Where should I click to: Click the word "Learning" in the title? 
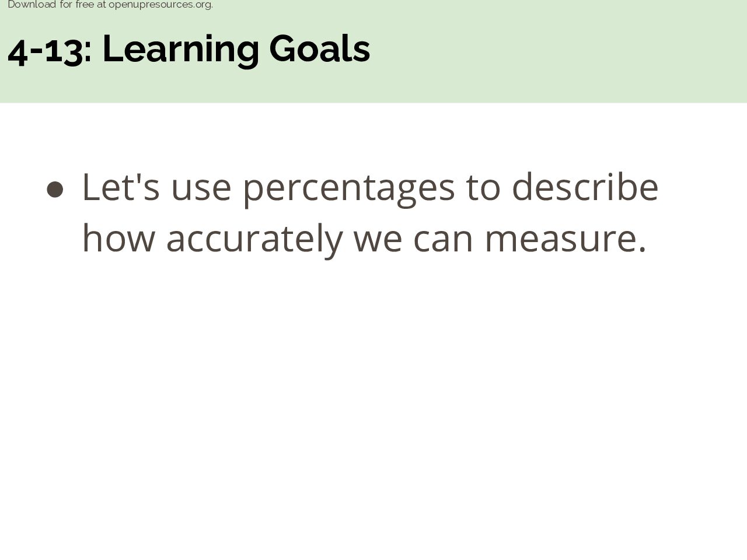(180, 50)
